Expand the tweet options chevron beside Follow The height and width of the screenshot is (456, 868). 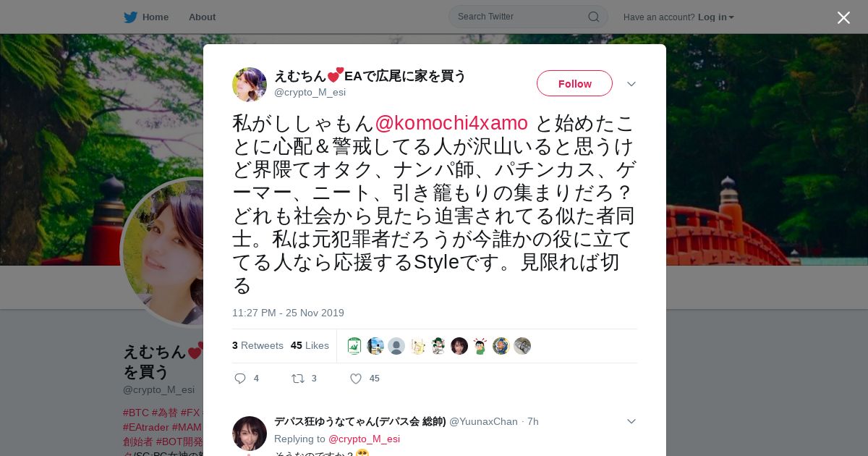(x=631, y=84)
